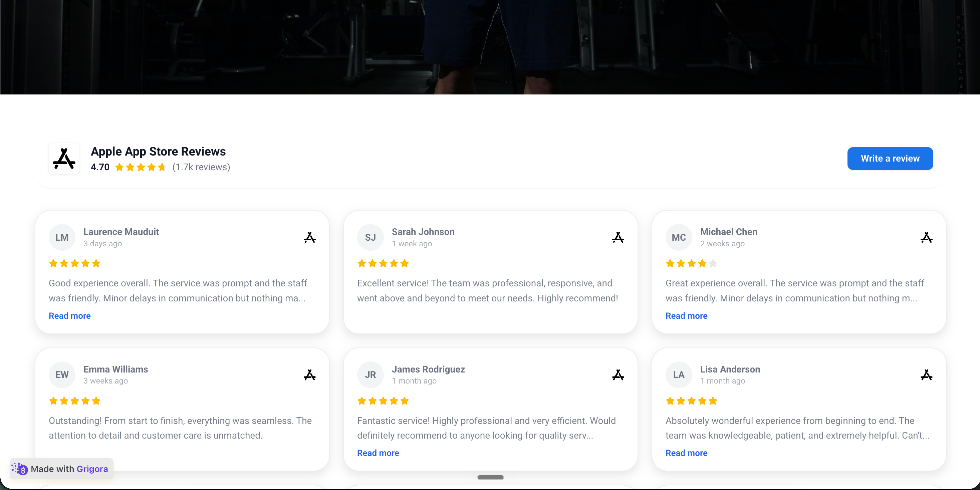This screenshot has width=980, height=490.
Task: Click the '1 week ago' timestamp
Action: coord(412,243)
